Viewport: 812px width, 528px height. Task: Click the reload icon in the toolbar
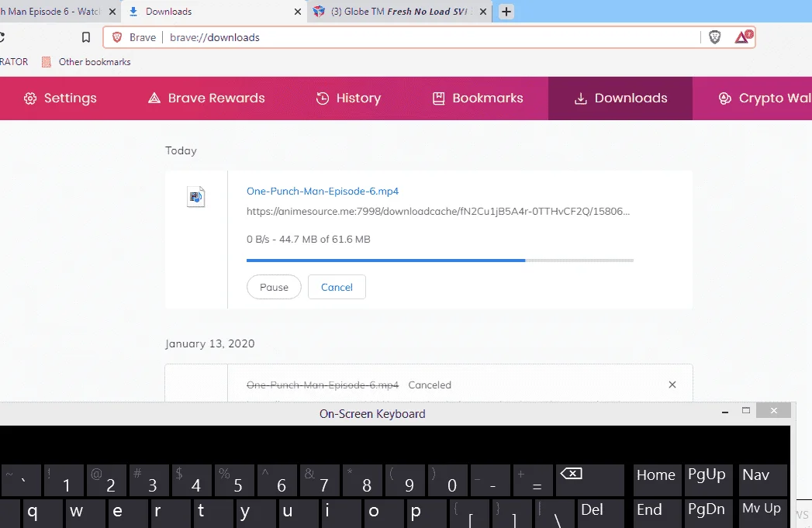click(2, 37)
